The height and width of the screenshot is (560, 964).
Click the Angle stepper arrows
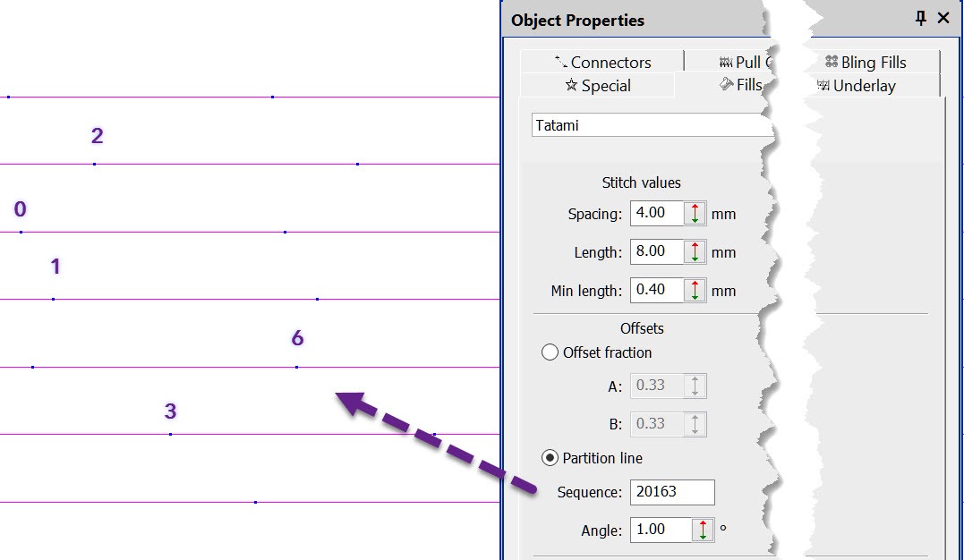click(704, 530)
